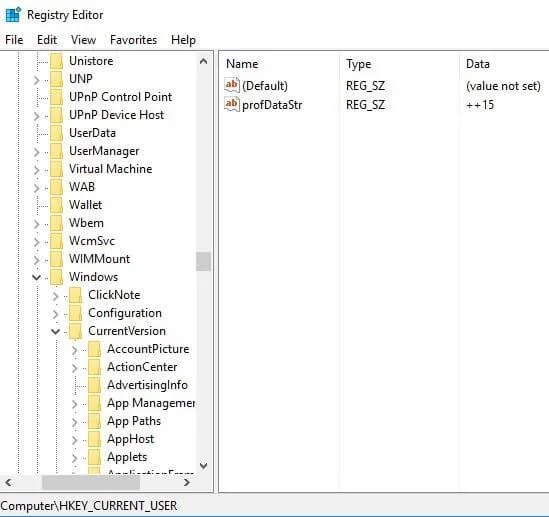This screenshot has height=517, width=549.
Task: Click the Configuration folder icon
Action: coord(75,313)
